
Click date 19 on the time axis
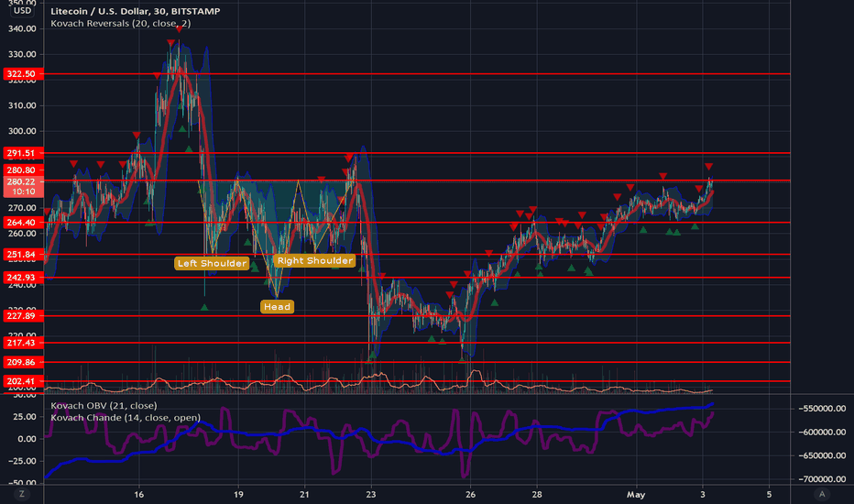pos(238,495)
